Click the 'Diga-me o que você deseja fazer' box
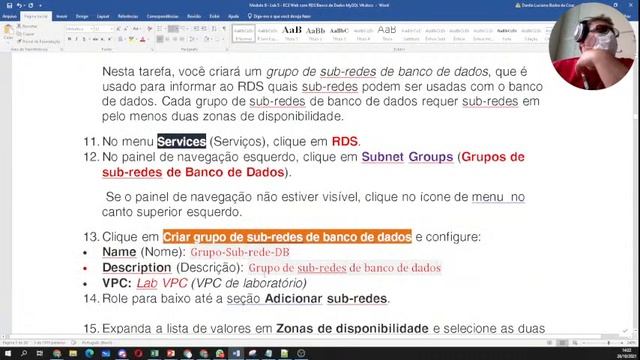 280,16
